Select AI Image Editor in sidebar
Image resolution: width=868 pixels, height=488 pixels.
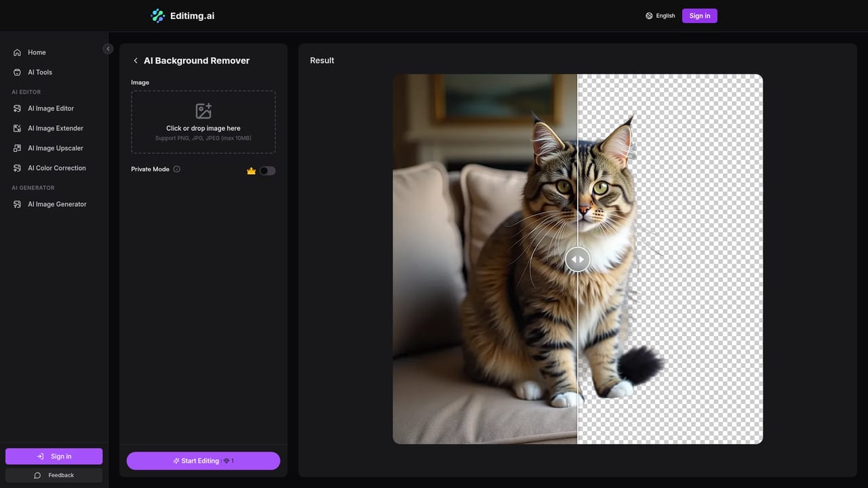pyautogui.click(x=54, y=108)
